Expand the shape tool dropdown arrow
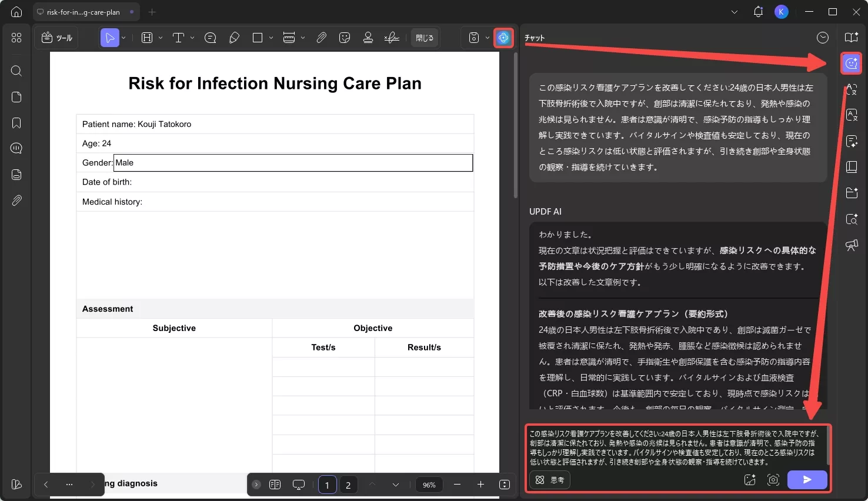Screen dimensions: 868x501 pos(271,38)
